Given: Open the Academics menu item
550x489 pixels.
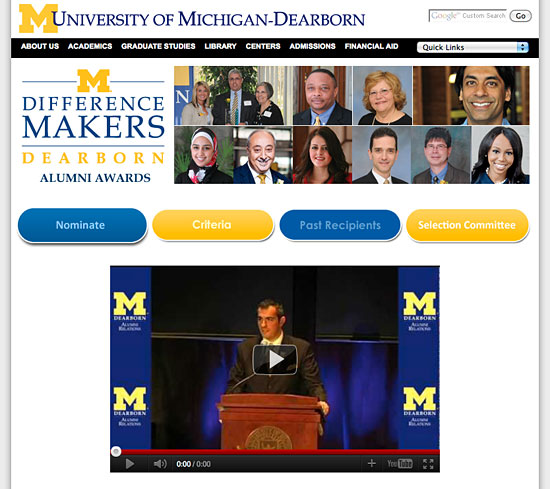Looking at the screenshot, I should click(90, 46).
